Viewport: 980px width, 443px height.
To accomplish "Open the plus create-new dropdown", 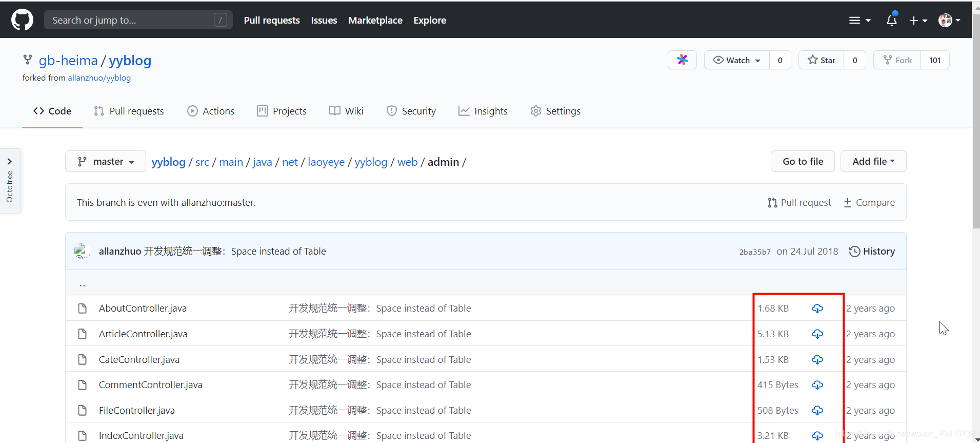I will (x=918, y=21).
